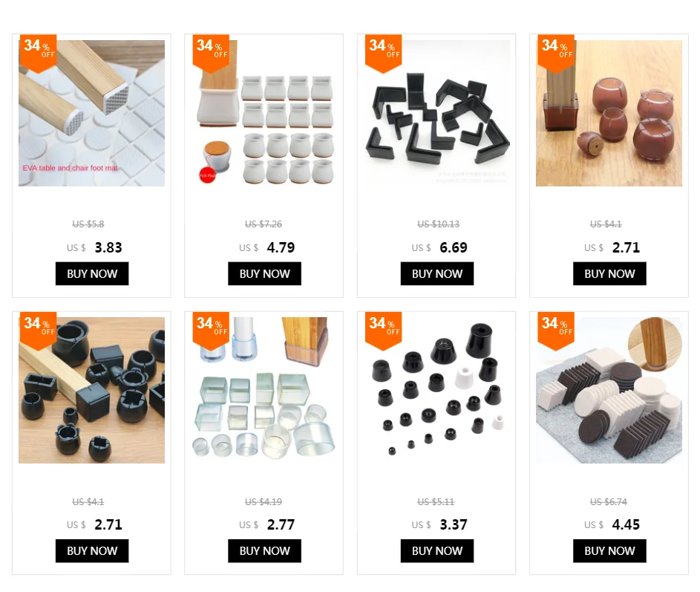
Task: Buy the item priced US $3.37
Action: (x=437, y=551)
